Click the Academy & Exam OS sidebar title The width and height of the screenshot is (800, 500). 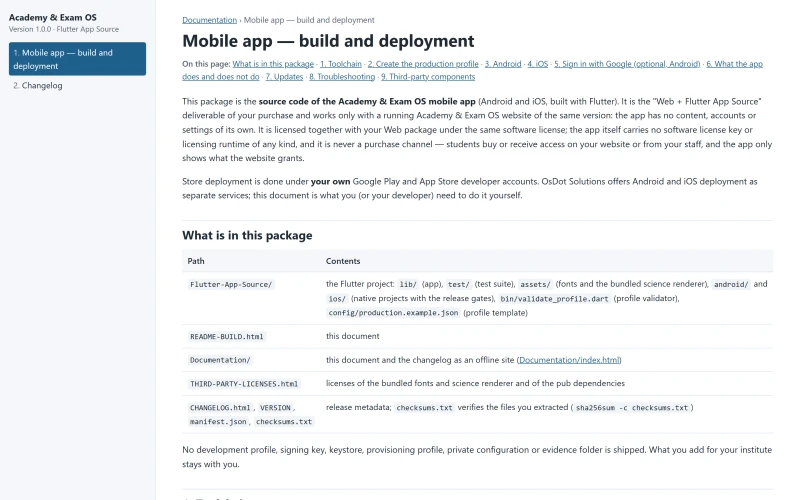click(x=53, y=17)
